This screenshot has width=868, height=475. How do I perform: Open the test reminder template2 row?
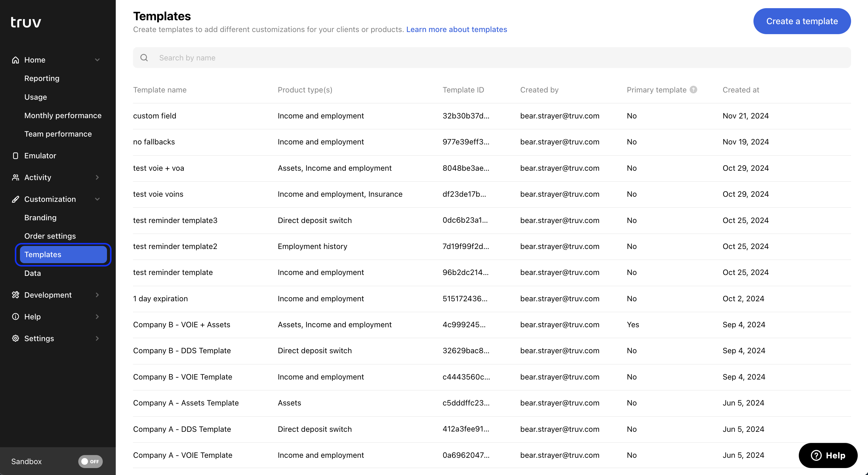click(x=492, y=246)
